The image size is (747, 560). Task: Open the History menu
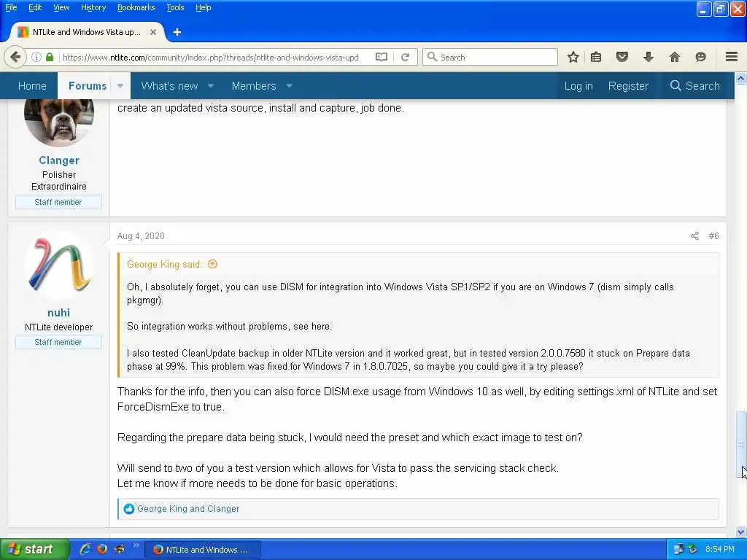(x=93, y=7)
